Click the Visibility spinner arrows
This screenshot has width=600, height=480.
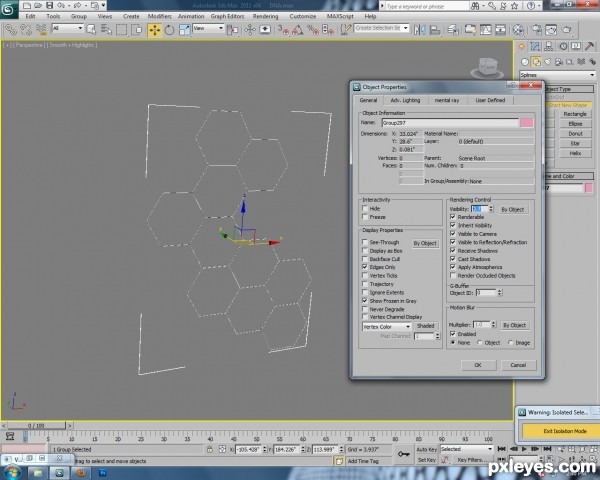(x=491, y=209)
